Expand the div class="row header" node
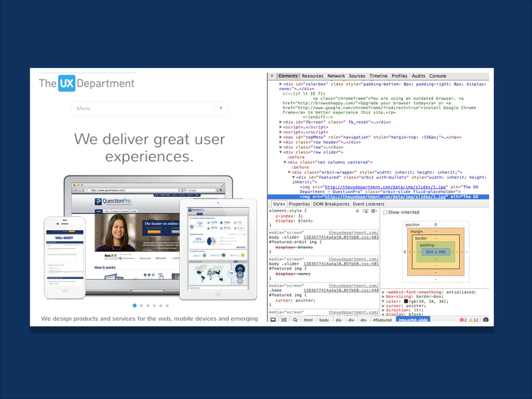The height and width of the screenshot is (399, 532). [281, 142]
